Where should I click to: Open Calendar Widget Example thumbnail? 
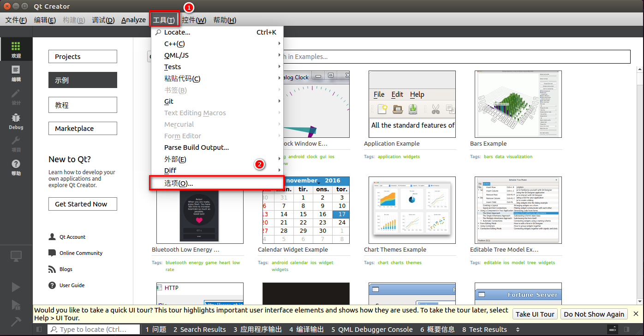pos(306,210)
